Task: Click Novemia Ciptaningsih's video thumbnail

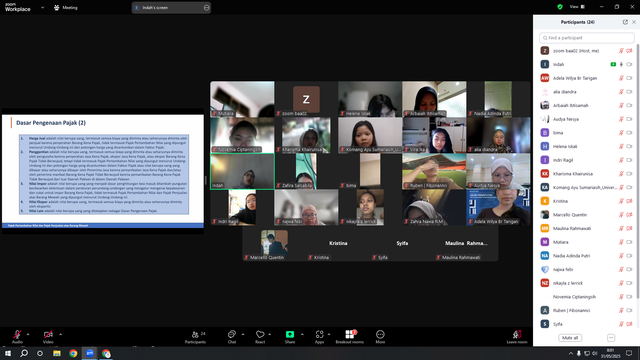Action: 242,135
